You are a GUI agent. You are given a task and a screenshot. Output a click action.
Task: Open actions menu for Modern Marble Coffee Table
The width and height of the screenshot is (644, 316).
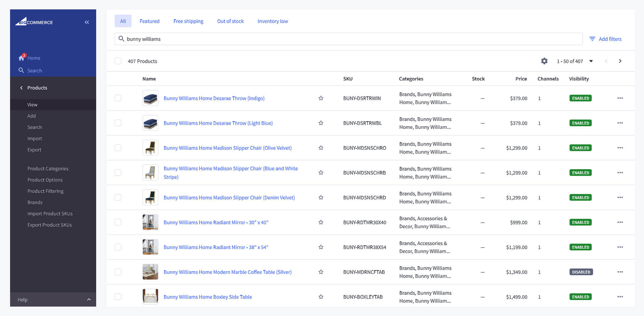pos(620,272)
